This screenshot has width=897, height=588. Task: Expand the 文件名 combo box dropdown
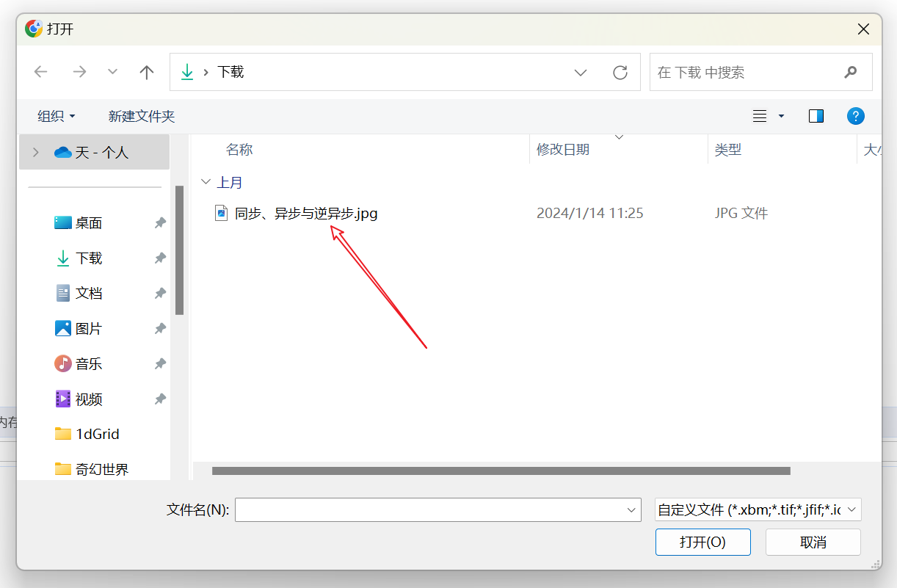[x=631, y=509]
